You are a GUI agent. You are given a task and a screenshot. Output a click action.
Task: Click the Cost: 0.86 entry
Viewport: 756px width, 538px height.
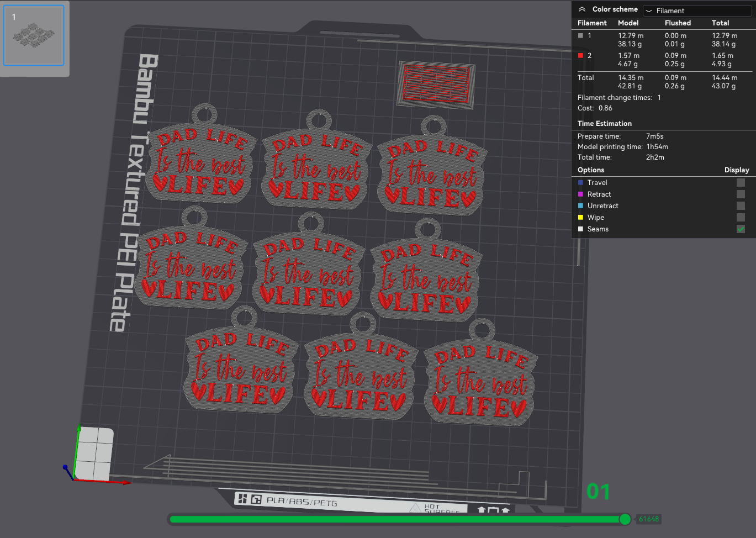pos(595,108)
